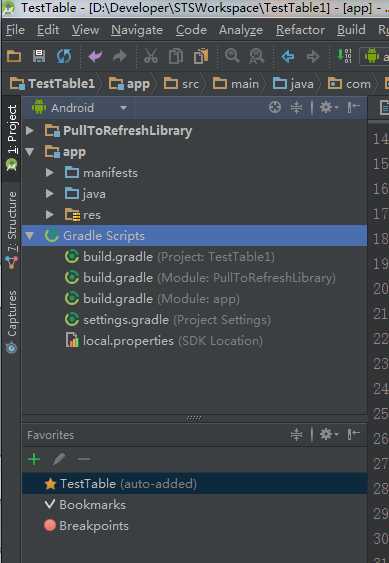The image size is (389, 563).
Task: Open the Navigate menu
Action: click(x=137, y=30)
